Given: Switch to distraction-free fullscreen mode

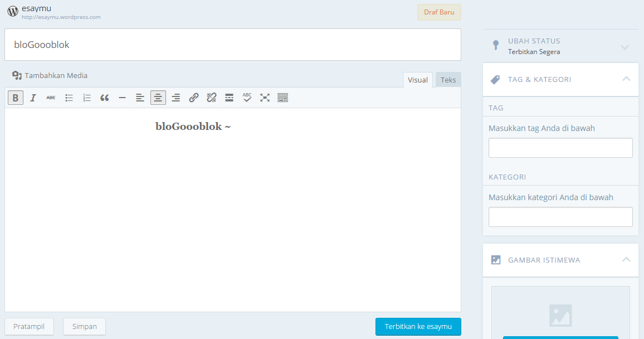Looking at the screenshot, I should click(265, 98).
